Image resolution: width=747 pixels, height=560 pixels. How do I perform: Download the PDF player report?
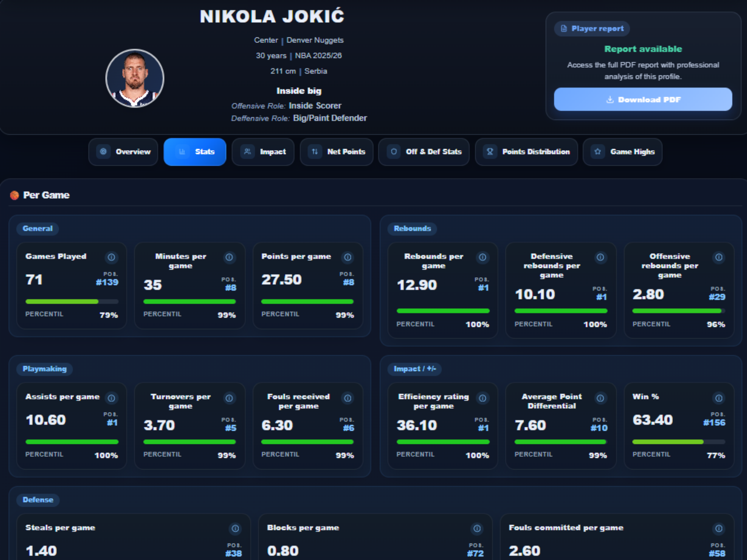[x=643, y=100]
